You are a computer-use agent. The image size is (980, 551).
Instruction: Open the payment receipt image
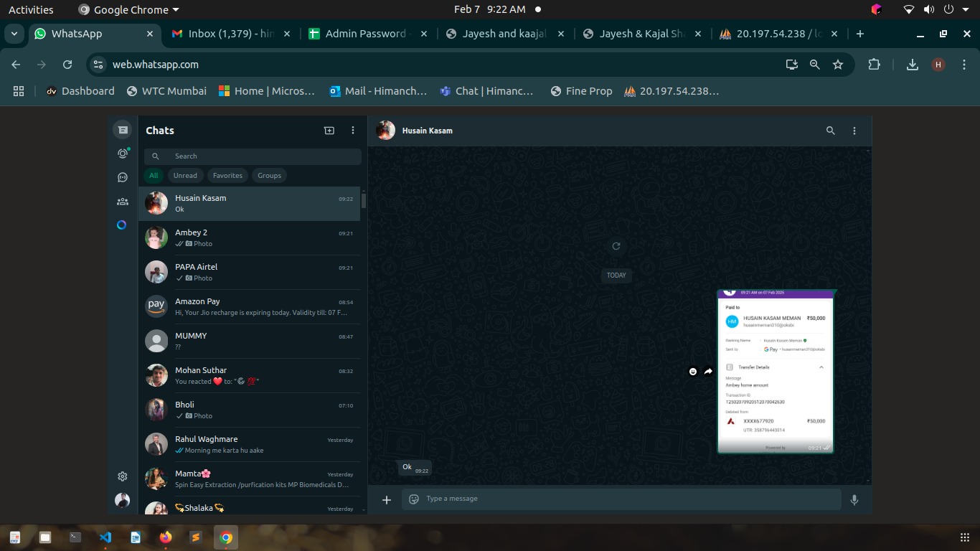point(776,372)
